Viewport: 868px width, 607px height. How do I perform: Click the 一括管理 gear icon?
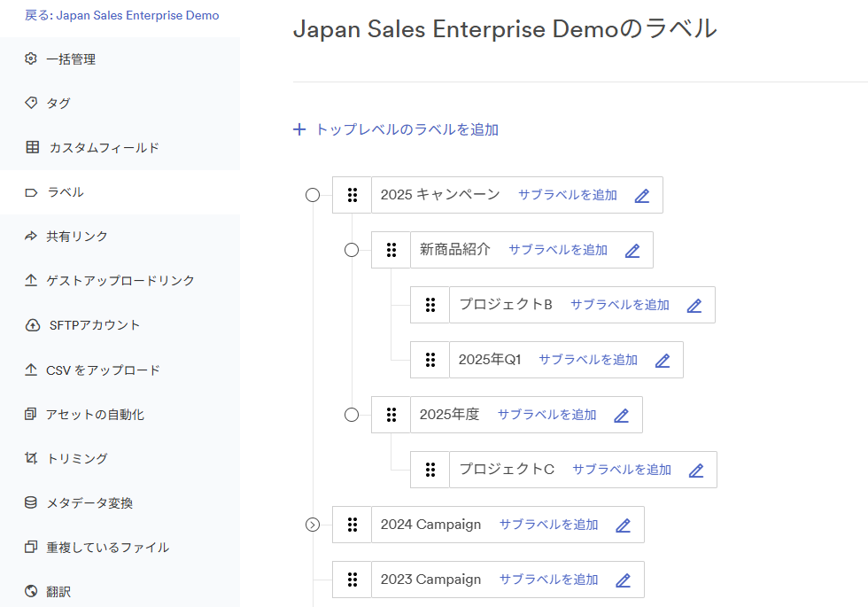31,58
